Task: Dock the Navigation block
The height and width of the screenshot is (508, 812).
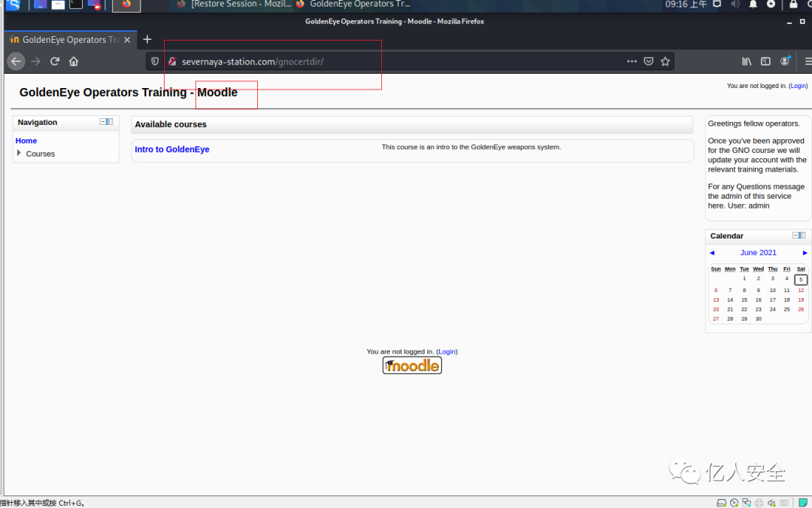Action: [110, 122]
